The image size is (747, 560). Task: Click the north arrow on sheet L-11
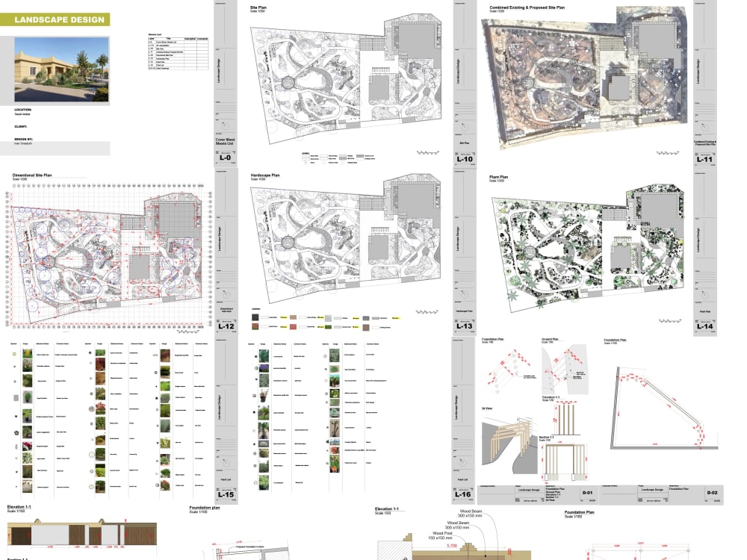(x=704, y=127)
